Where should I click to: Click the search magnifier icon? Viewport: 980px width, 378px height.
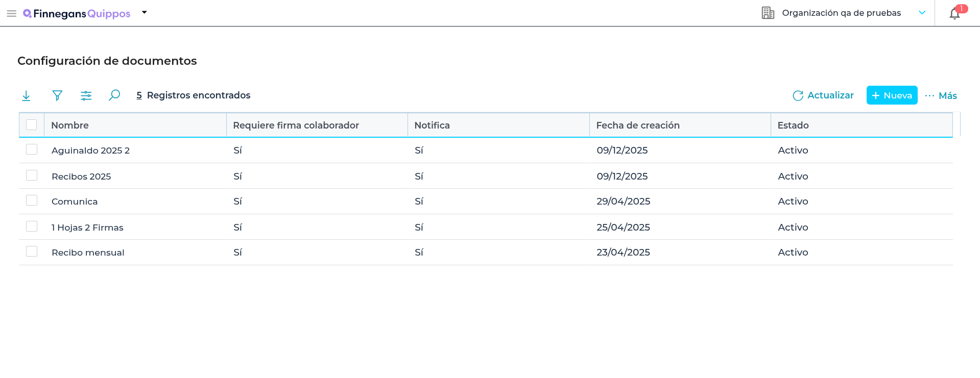point(114,95)
